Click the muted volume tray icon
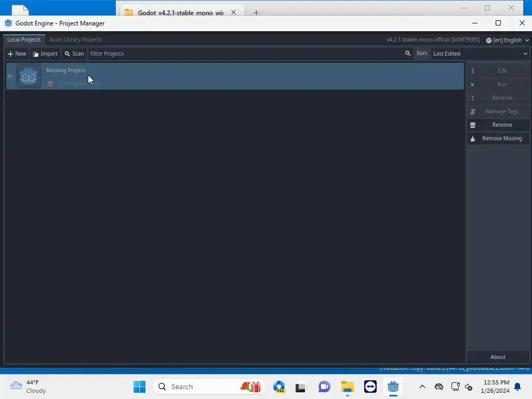This screenshot has height=399, width=532. coord(469,387)
